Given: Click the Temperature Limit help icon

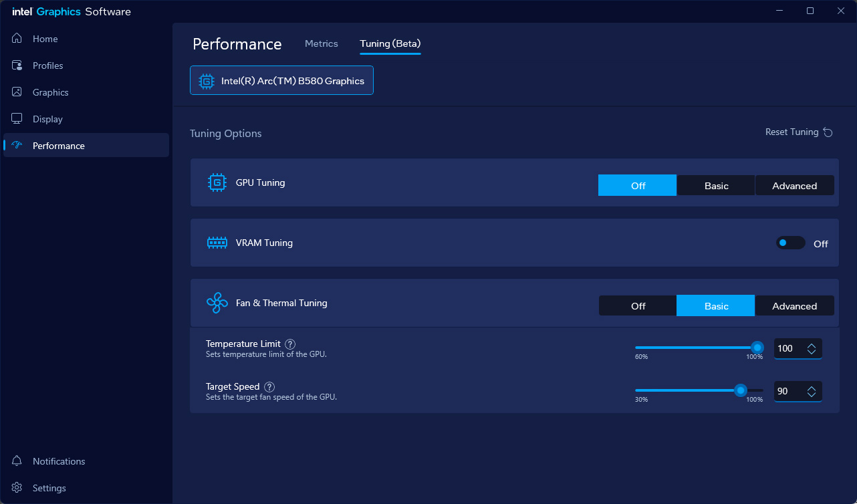Looking at the screenshot, I should pos(290,344).
